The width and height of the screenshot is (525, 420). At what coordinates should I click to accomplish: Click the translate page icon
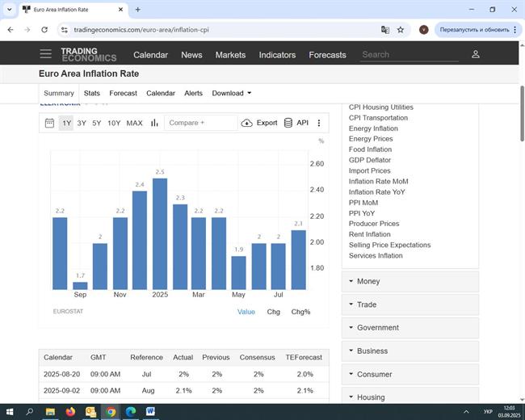385,30
